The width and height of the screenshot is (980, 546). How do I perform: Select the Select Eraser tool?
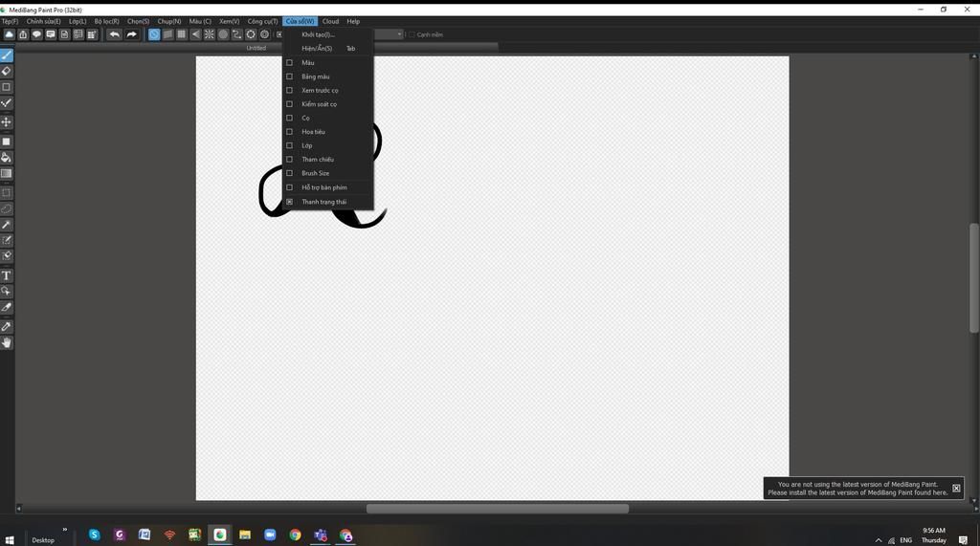pyautogui.click(x=7, y=255)
